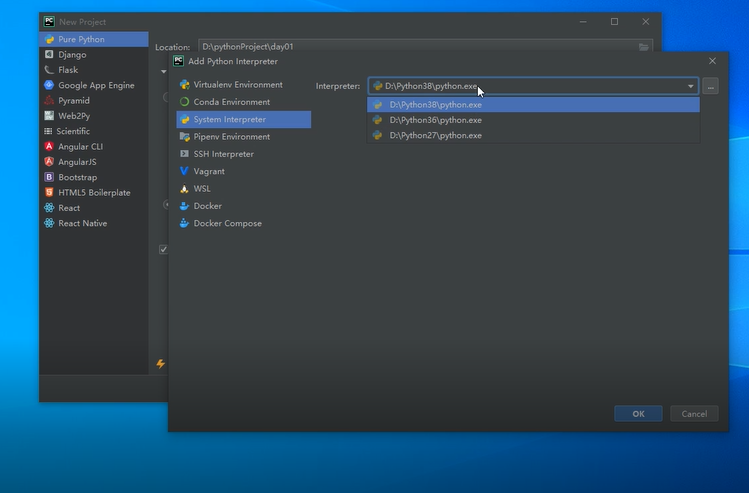
Task: Close the New Project window
Action: point(646,21)
